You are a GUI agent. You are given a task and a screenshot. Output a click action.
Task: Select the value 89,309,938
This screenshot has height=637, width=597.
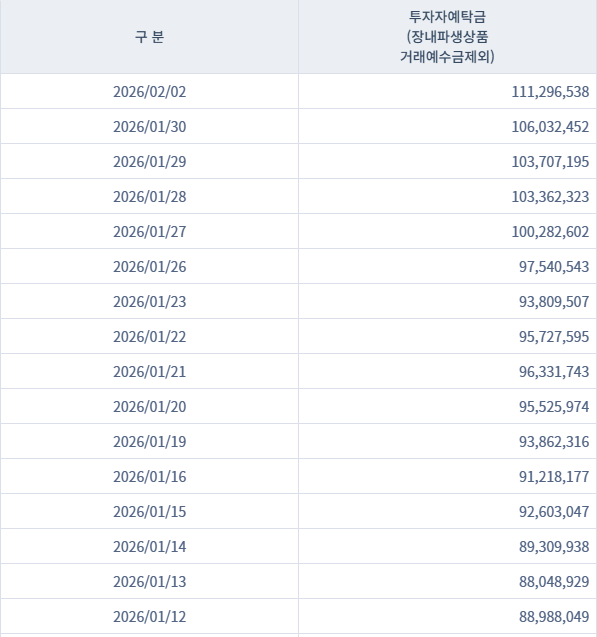554,547
